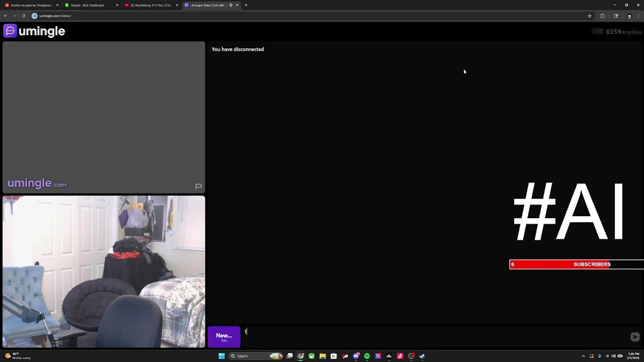Open the weather widget on taskbar
Image resolution: width=644 pixels, height=362 pixels.
tap(18, 356)
